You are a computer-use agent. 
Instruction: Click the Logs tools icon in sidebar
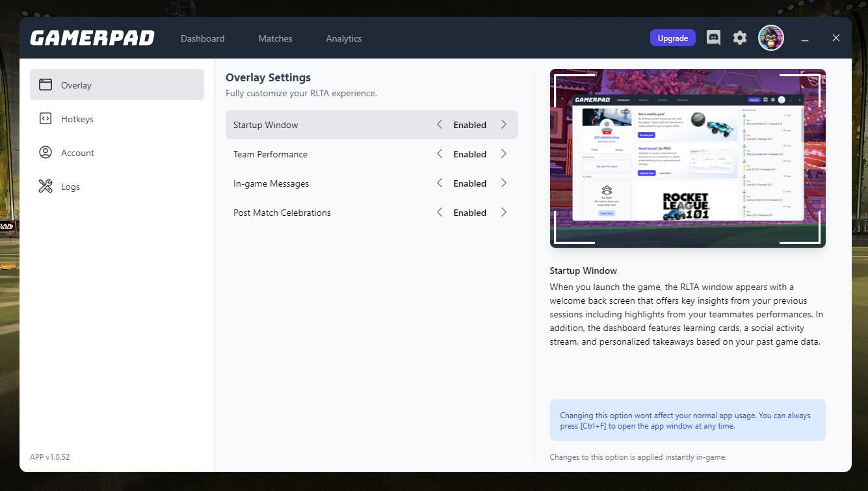[x=46, y=187]
